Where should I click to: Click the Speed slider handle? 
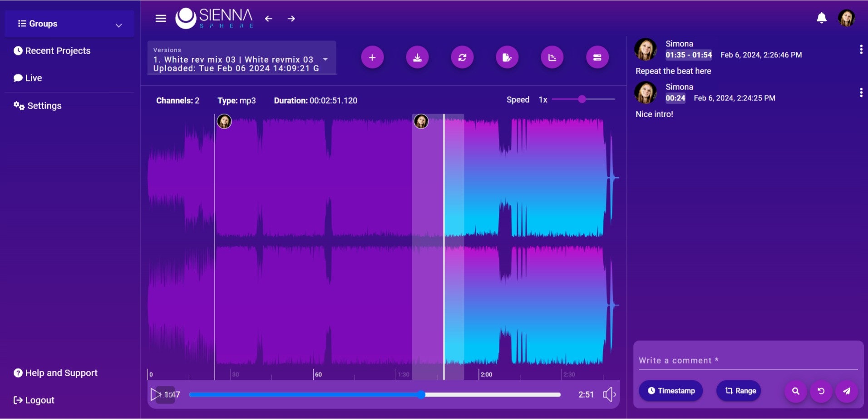(x=582, y=99)
